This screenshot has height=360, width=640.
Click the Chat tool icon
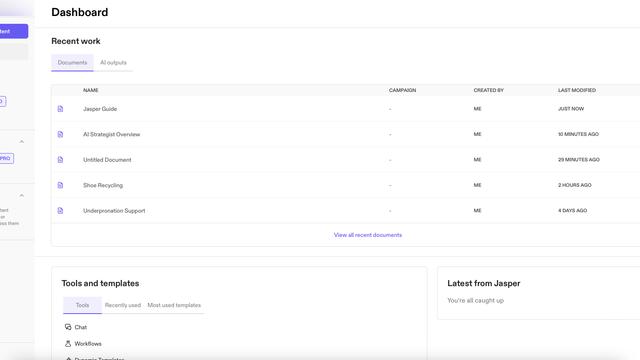(x=68, y=327)
